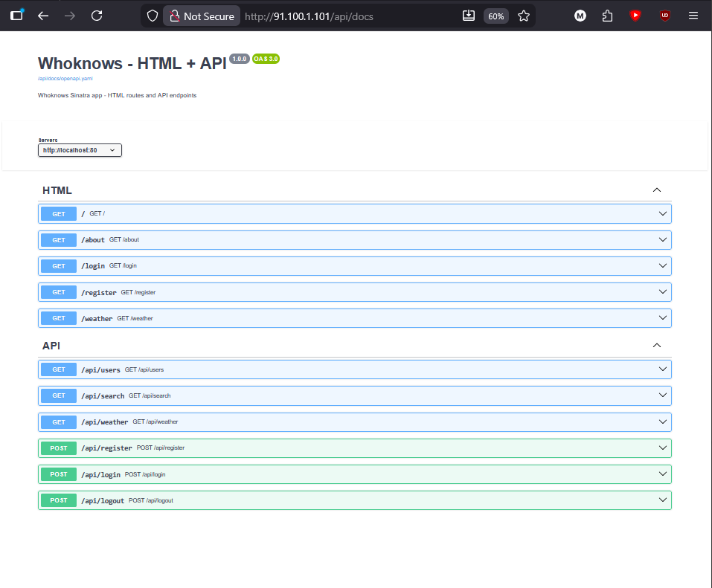Click the /about path text
Image resolution: width=712 pixels, height=588 pixels.
coord(93,240)
